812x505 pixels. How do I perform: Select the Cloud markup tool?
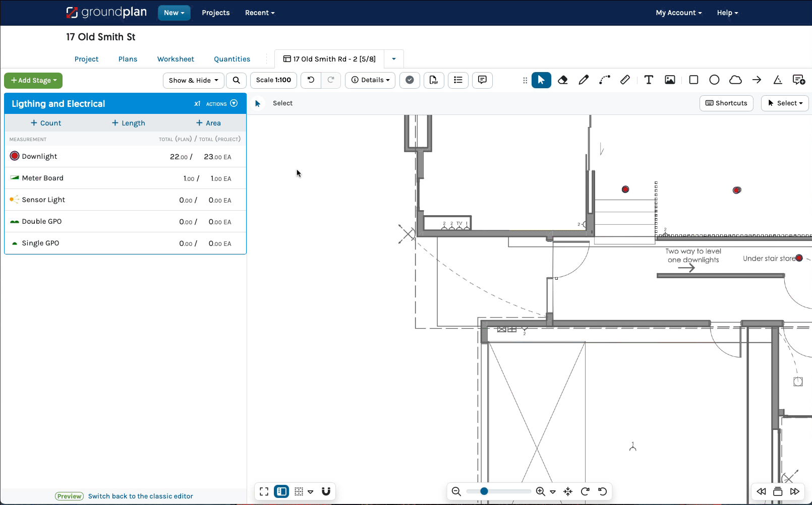pyautogui.click(x=736, y=80)
